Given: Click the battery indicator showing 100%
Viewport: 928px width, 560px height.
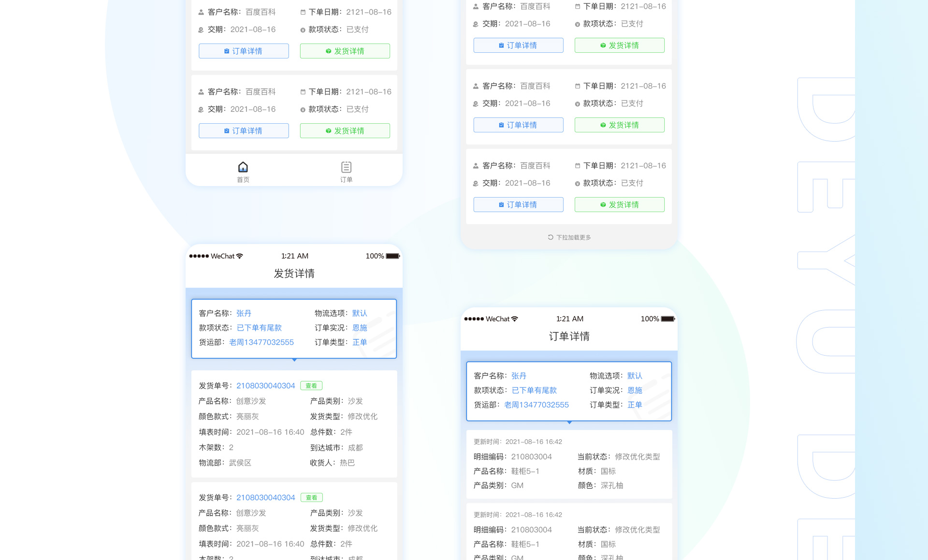Looking at the screenshot, I should 392,256.
